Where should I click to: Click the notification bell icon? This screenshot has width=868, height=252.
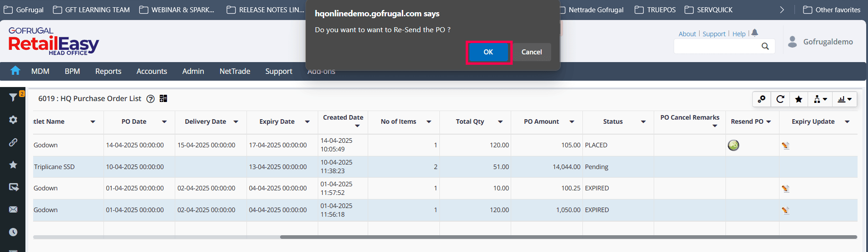click(755, 33)
